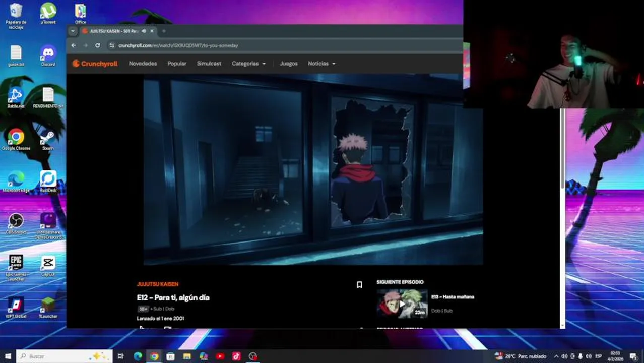Open the TLauncher desktop icon
The height and width of the screenshot is (363, 644).
48,308
